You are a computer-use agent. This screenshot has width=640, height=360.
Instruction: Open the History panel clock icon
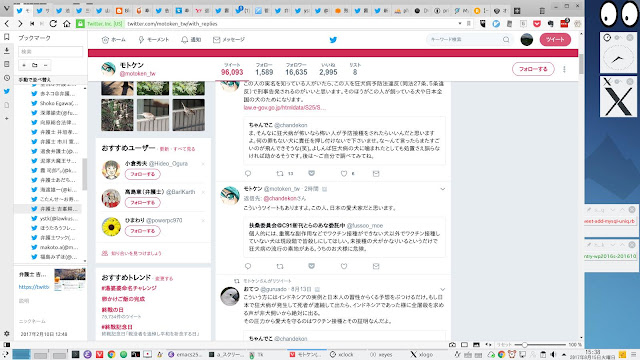(7, 78)
